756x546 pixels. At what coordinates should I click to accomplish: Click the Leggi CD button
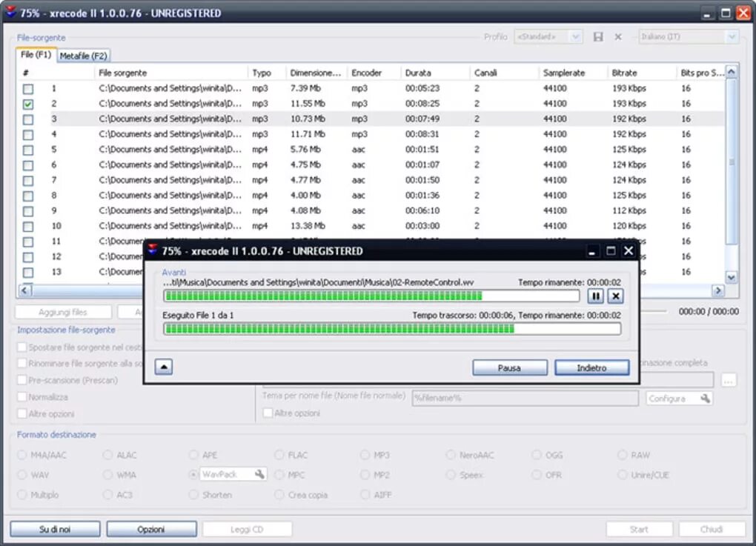[x=247, y=529]
